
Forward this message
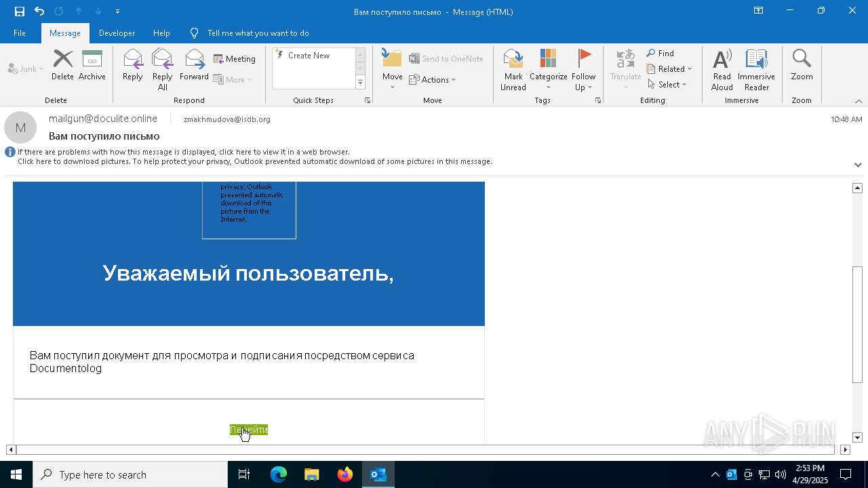[x=194, y=66]
